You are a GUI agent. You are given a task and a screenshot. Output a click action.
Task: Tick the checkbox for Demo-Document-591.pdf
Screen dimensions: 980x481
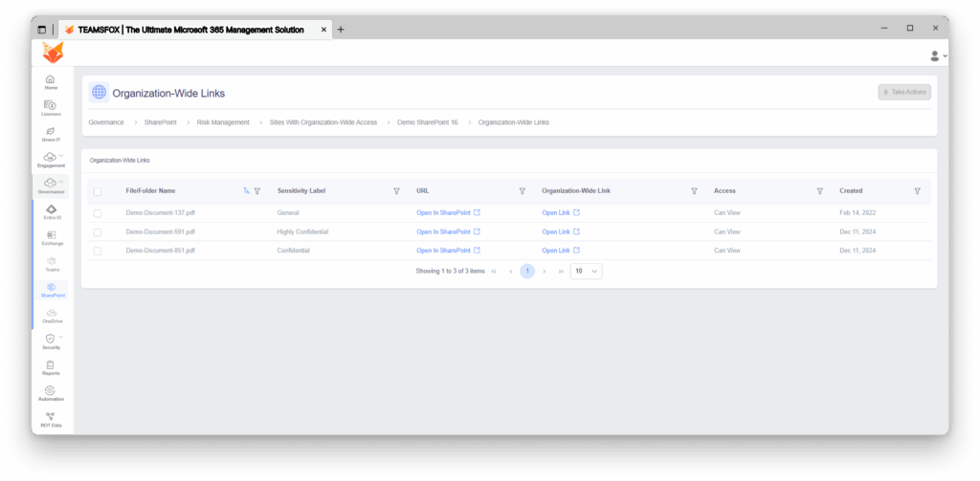pos(98,231)
